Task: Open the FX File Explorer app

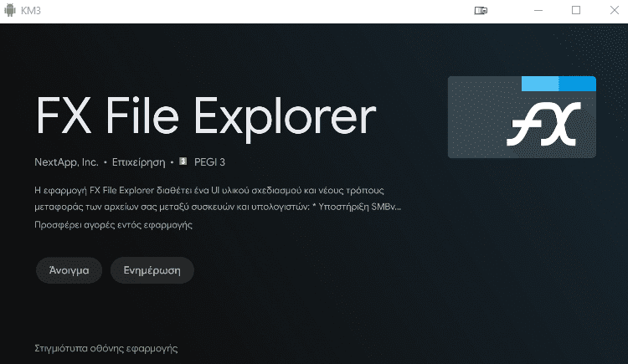Action: click(69, 270)
